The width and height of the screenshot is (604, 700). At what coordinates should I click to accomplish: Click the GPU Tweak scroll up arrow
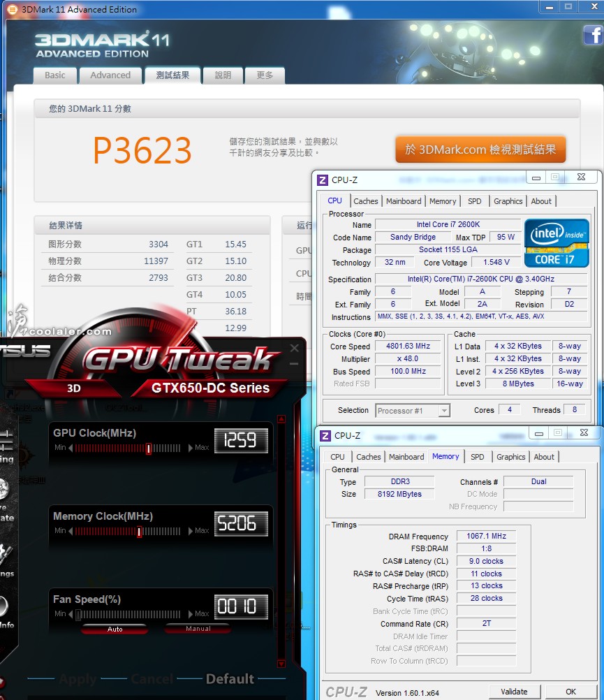point(281,418)
